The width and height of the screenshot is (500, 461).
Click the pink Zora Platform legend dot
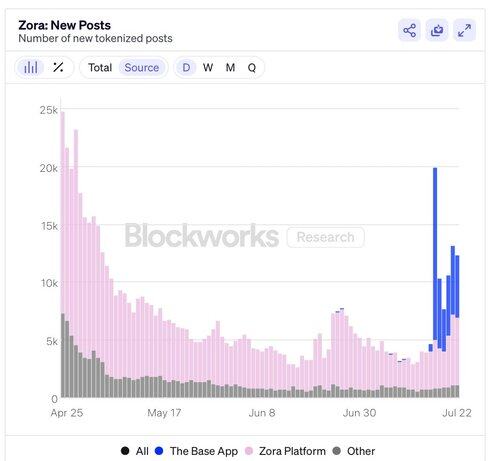tap(249, 451)
